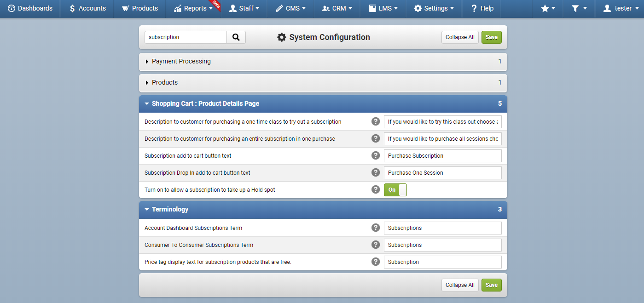Viewport: 644px width, 303px height.
Task: Collapse the Shopping Cart : Product Details Page section
Action: [x=323, y=104]
